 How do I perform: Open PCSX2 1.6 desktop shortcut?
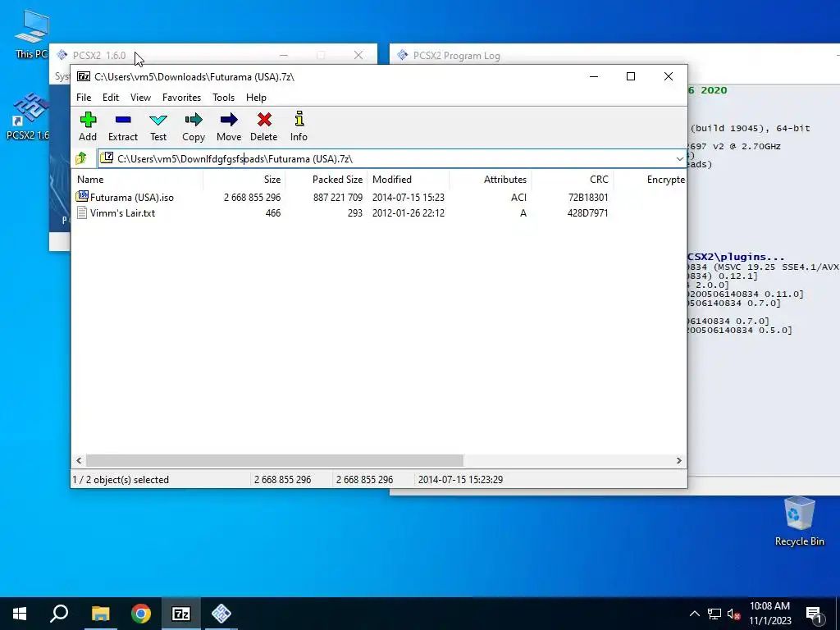pyautogui.click(x=28, y=116)
